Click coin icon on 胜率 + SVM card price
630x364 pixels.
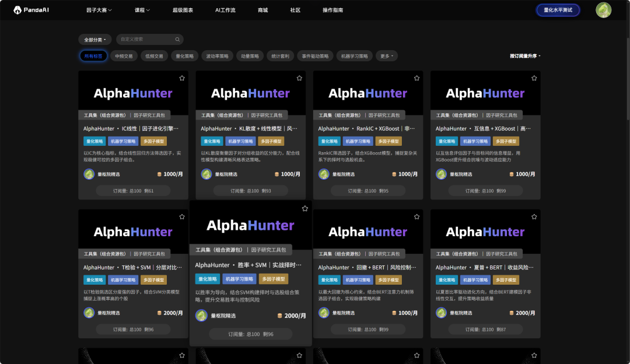tap(279, 316)
